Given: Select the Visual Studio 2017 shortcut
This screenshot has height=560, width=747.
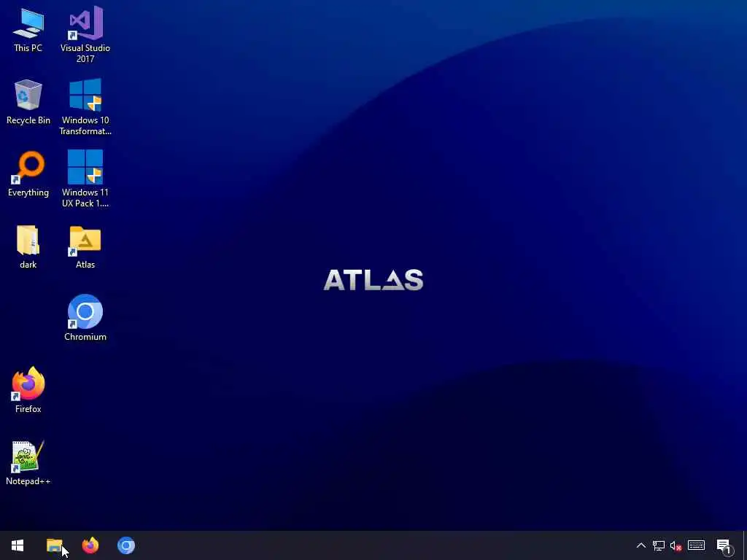Looking at the screenshot, I should 85,34.
